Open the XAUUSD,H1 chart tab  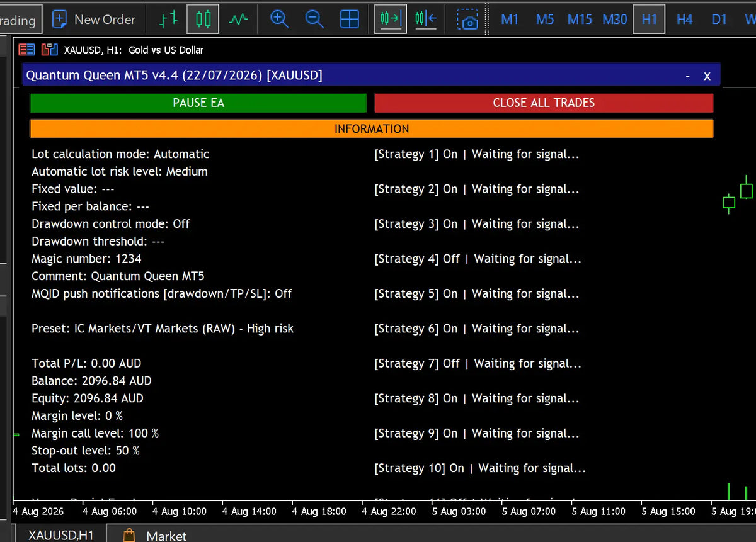(60, 535)
